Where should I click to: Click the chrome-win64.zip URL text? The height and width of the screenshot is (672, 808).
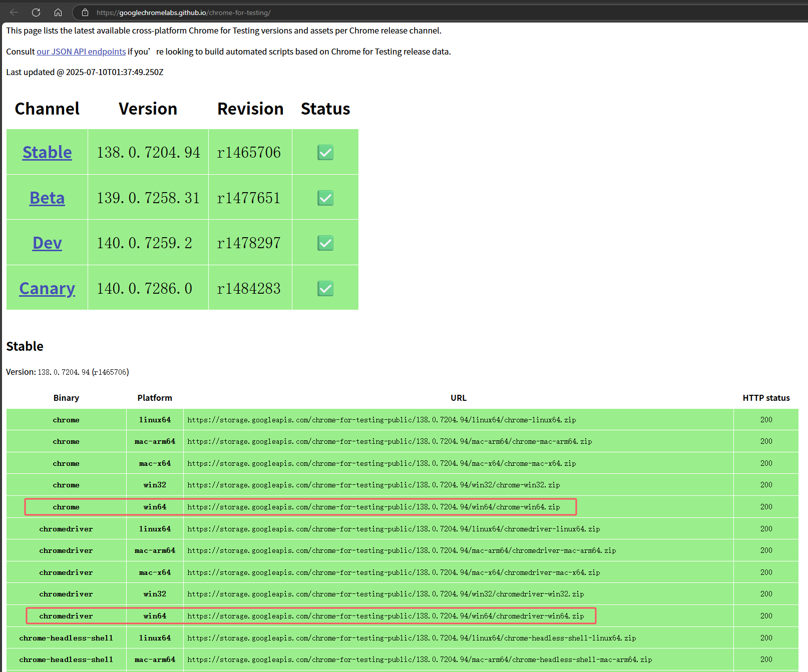click(x=373, y=507)
